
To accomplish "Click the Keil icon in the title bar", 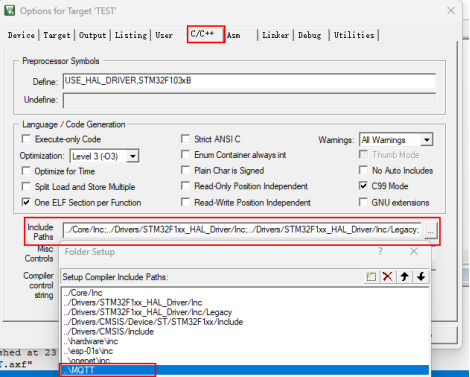I will click(9, 11).
